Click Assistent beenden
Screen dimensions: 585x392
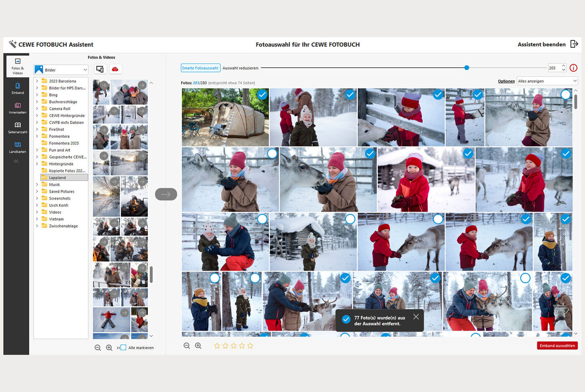point(542,44)
